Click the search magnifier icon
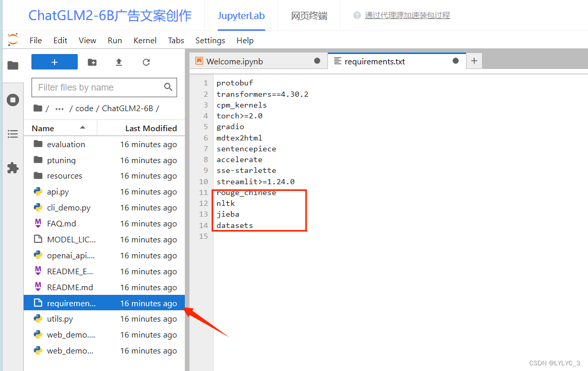 tap(168, 87)
